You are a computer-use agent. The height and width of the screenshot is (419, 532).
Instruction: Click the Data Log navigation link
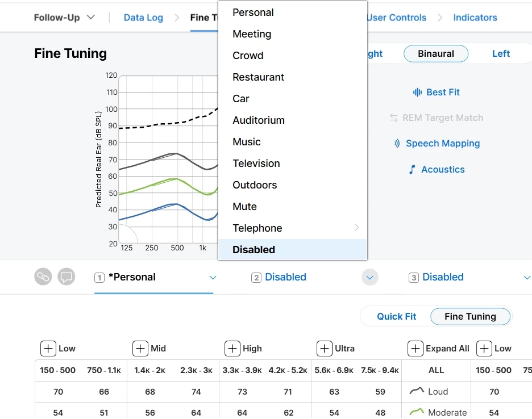pyautogui.click(x=143, y=18)
